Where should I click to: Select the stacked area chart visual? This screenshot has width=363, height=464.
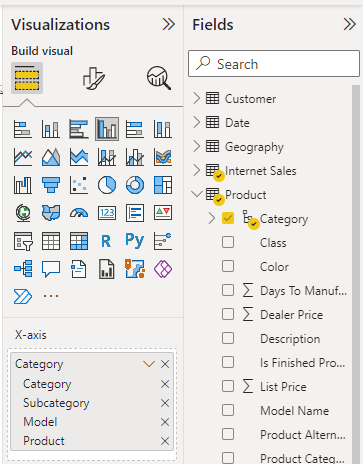pyautogui.click(x=79, y=157)
